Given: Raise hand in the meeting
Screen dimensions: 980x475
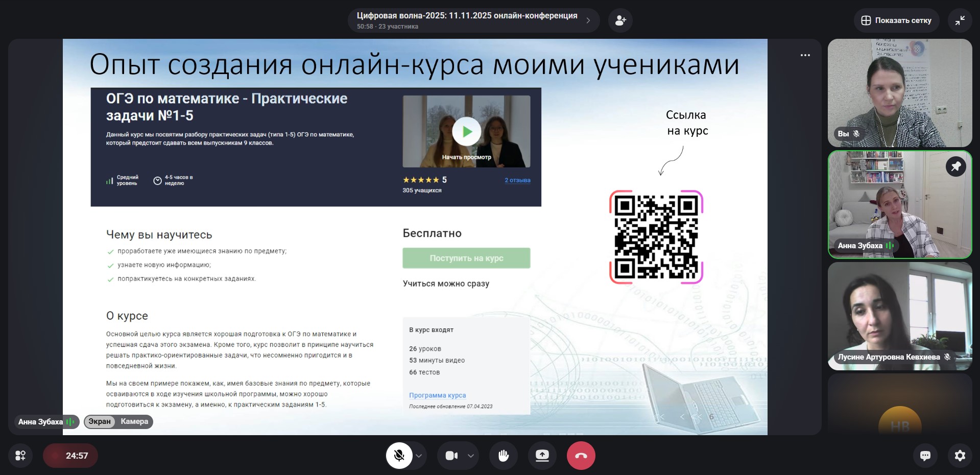Looking at the screenshot, I should (x=504, y=456).
